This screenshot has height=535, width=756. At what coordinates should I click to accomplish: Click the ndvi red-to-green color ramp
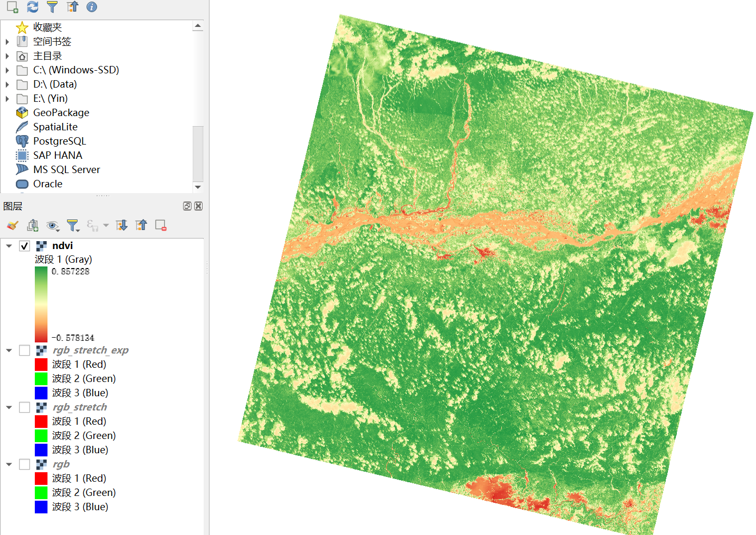click(41, 304)
